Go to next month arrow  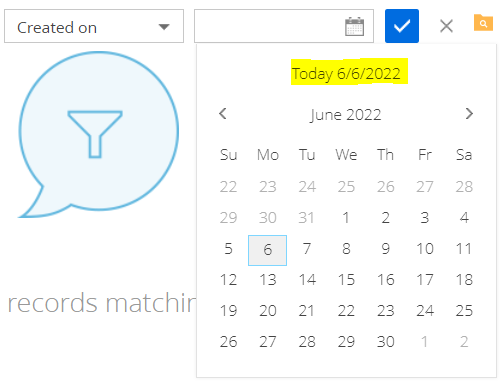click(x=469, y=114)
